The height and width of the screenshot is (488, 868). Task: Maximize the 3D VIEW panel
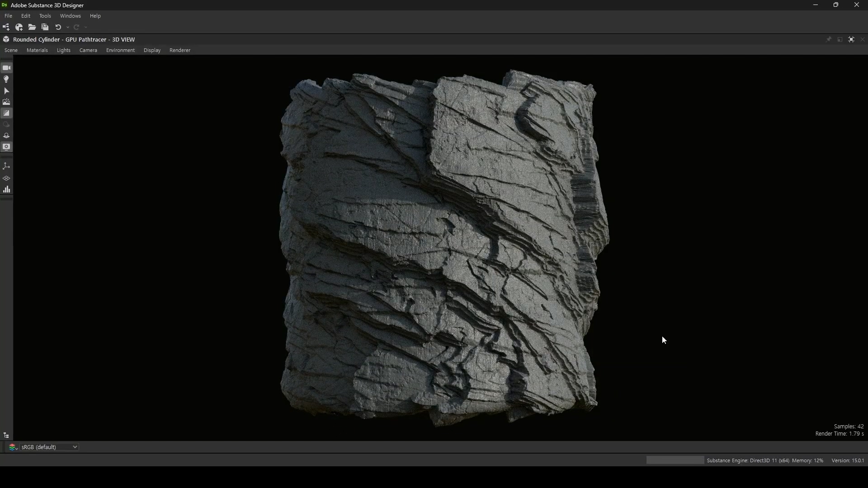click(x=851, y=39)
